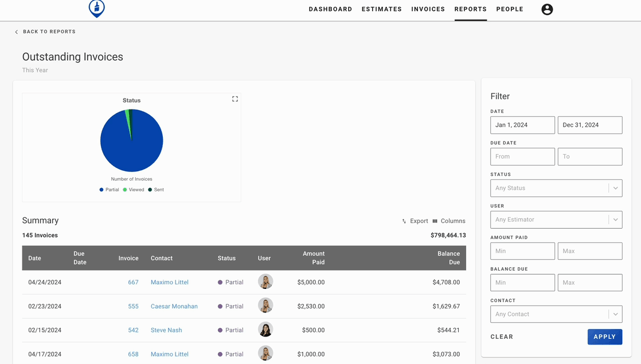Open the Any Estimator dropdown

(556, 220)
